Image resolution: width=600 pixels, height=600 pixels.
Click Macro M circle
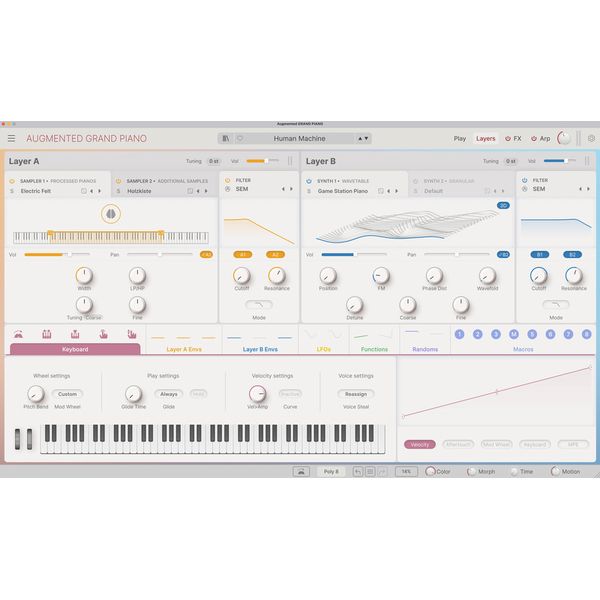pyautogui.click(x=514, y=334)
